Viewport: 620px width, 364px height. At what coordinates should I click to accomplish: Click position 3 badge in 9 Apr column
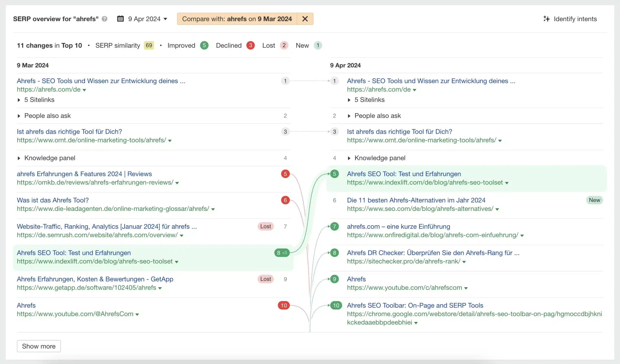click(335, 132)
